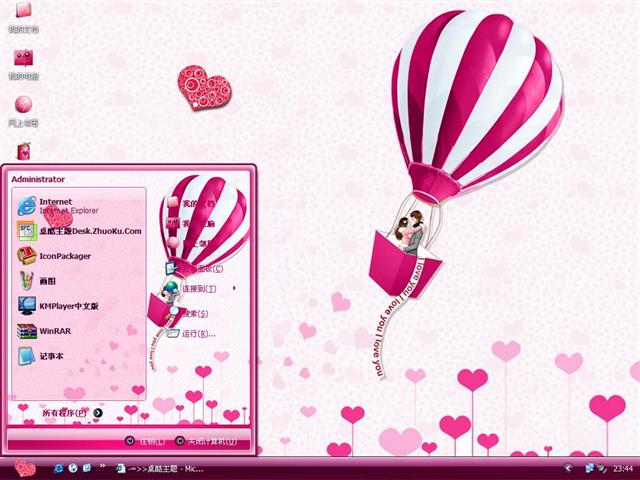Open 我的电脑 in start menu right column
Viewport: 640px width, 480px height.
(x=192, y=223)
